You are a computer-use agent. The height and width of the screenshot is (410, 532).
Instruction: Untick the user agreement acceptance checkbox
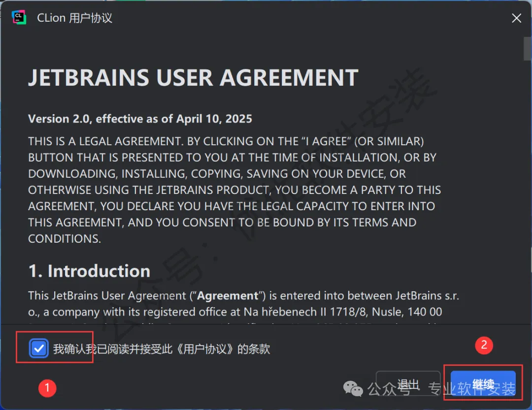(39, 348)
